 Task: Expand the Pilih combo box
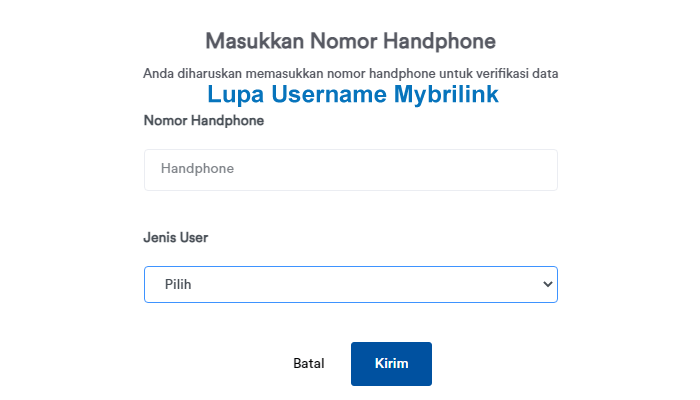click(x=350, y=284)
